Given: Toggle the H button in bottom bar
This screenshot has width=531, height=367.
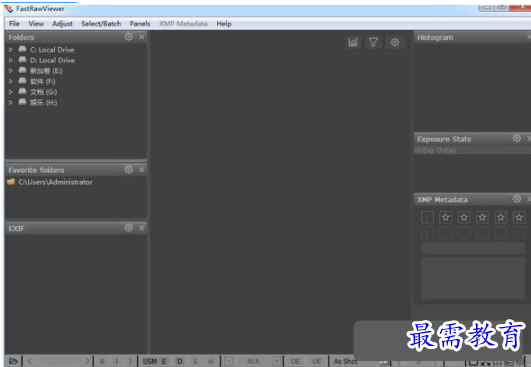Looking at the screenshot, I should point(211,361).
